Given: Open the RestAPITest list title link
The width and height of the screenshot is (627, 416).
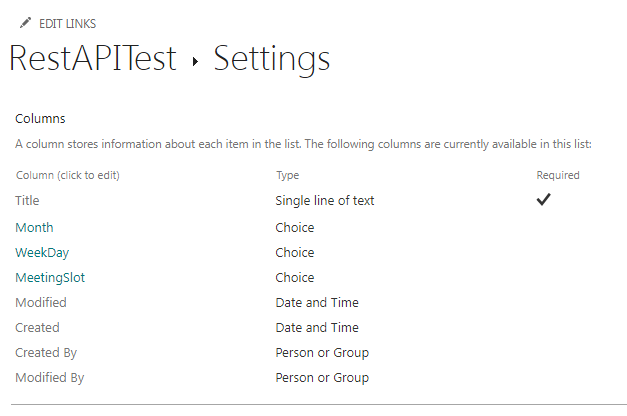Looking at the screenshot, I should [x=93, y=58].
